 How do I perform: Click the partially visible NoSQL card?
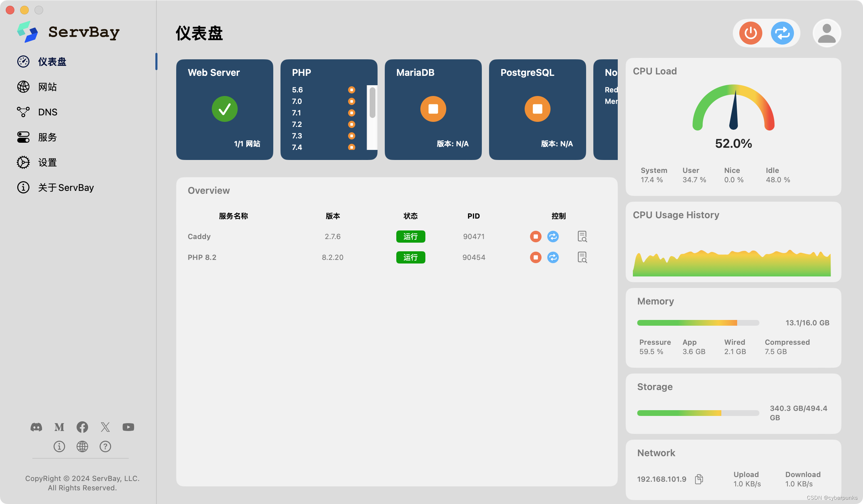pyautogui.click(x=606, y=110)
